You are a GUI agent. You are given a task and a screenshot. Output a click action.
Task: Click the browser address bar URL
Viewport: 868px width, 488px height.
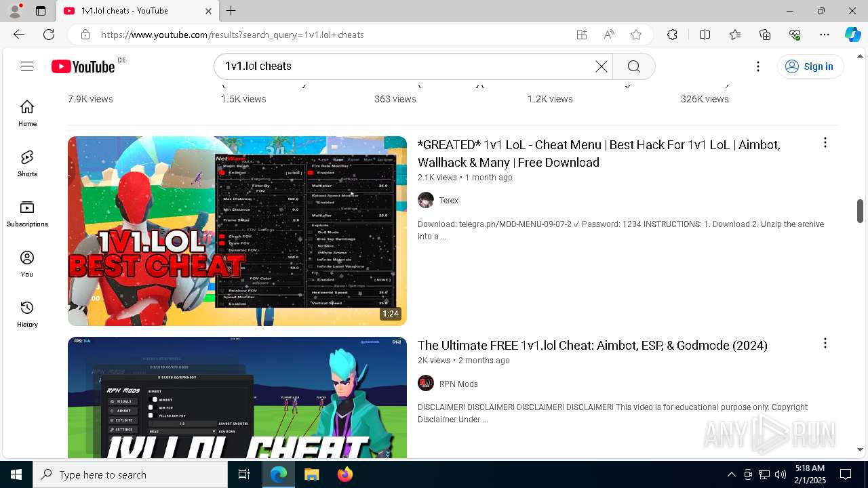click(233, 35)
